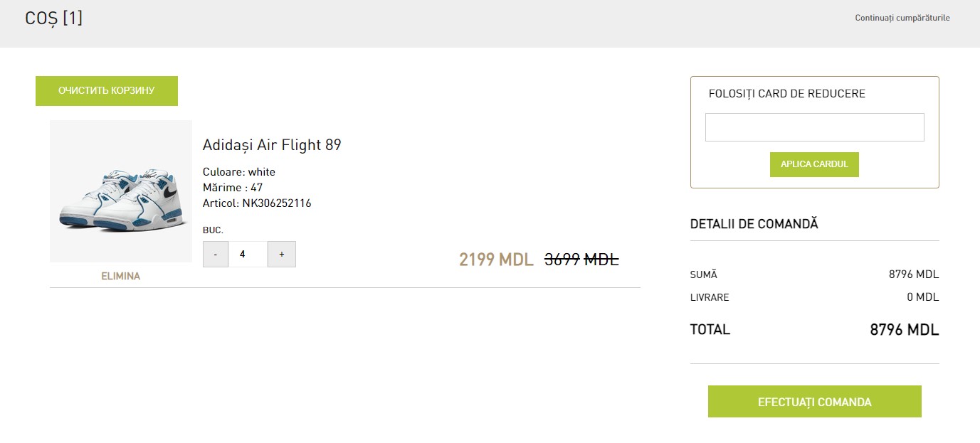Viewport: 980px width, 443px height.
Task: Click the COȘ [1] cart heading
Action: (x=54, y=18)
